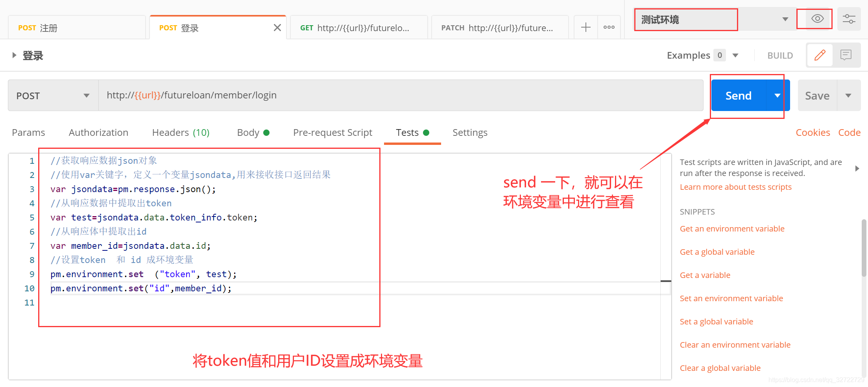Image resolution: width=868 pixels, height=387 pixels.
Task: Click code line 7 var member_id
Action: tap(131, 246)
